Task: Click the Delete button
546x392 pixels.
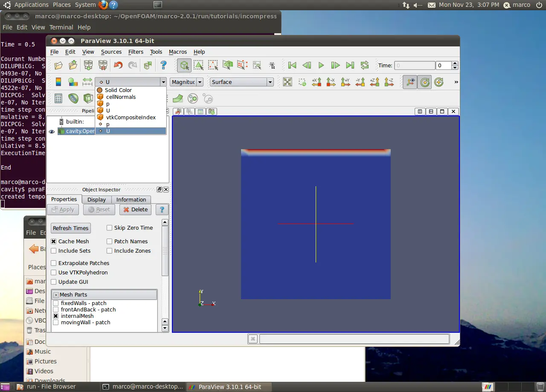Action: (136, 210)
